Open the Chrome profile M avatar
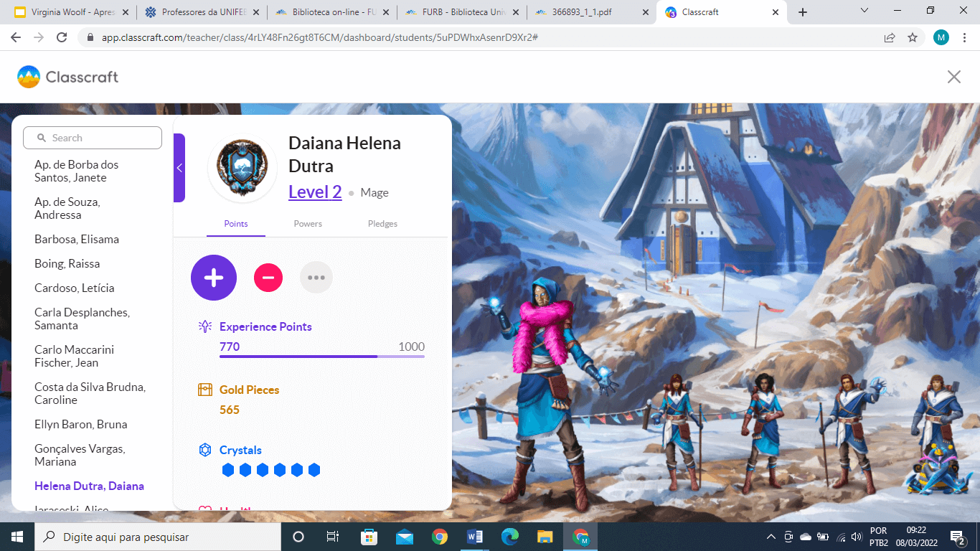The image size is (980, 551). [x=941, y=37]
